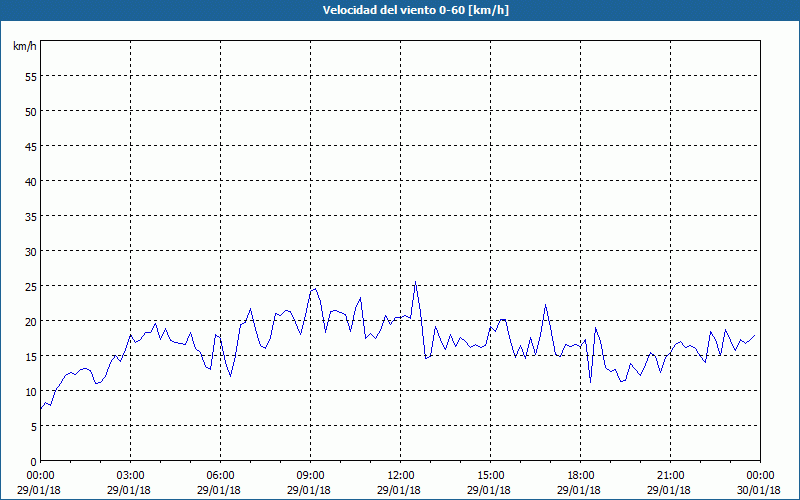
Task: Click the y-axis value 15
Action: tap(31, 356)
